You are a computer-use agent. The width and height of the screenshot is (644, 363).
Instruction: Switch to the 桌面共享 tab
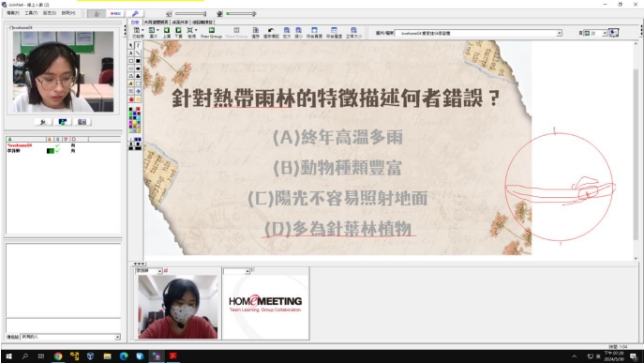(180, 22)
